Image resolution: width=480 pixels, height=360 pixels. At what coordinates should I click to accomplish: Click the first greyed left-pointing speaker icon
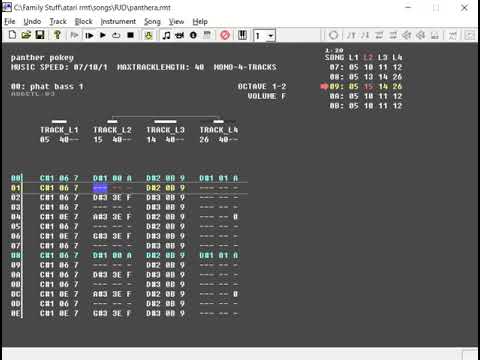click(x=406, y=35)
